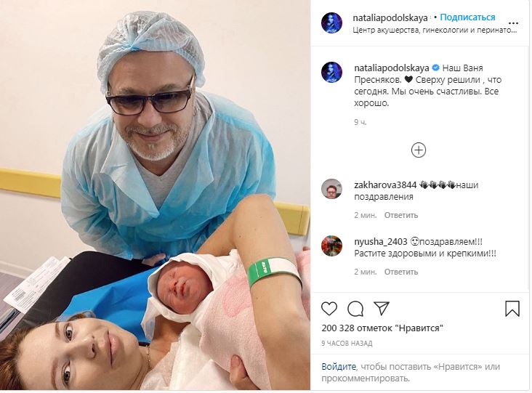Open comments via speech bubble icon

point(355,309)
